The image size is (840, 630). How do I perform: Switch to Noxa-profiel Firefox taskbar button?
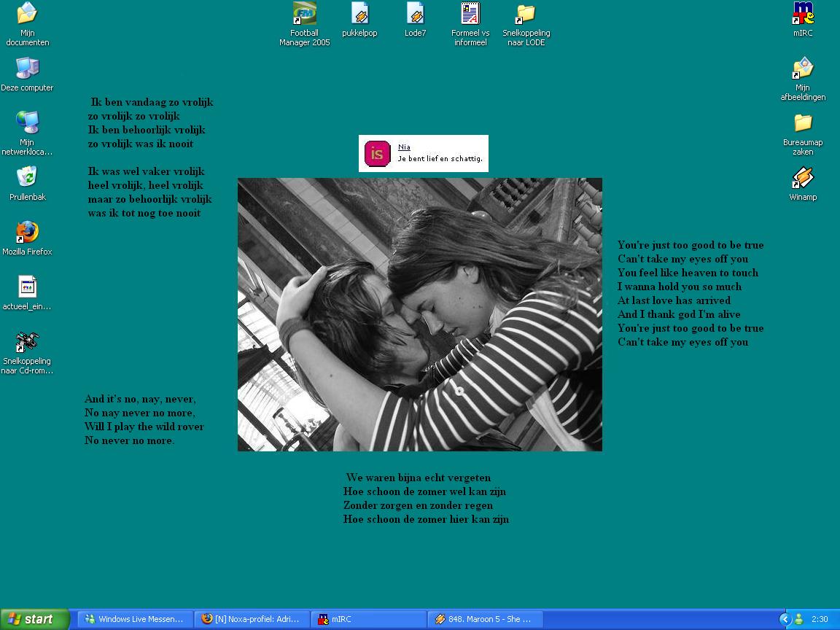252,619
